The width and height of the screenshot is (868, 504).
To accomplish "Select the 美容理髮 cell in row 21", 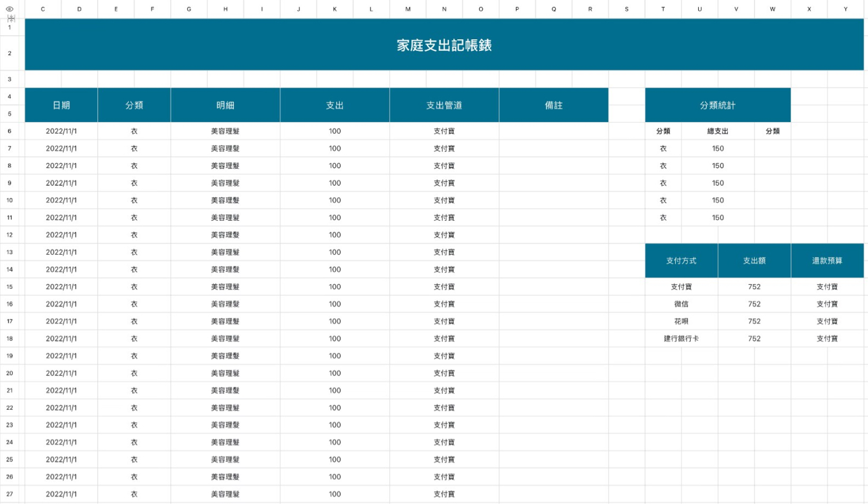I will pos(225,390).
